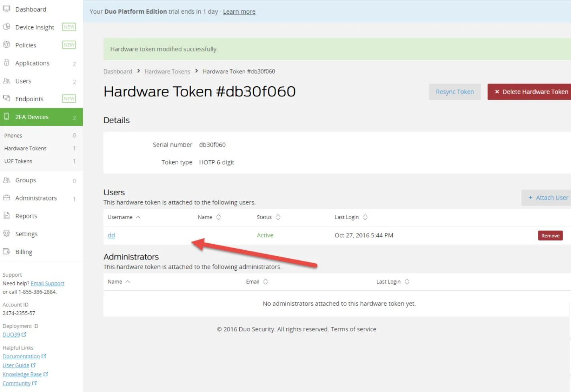Click the Settings gear icon
The height and width of the screenshot is (392, 571).
tap(6, 233)
